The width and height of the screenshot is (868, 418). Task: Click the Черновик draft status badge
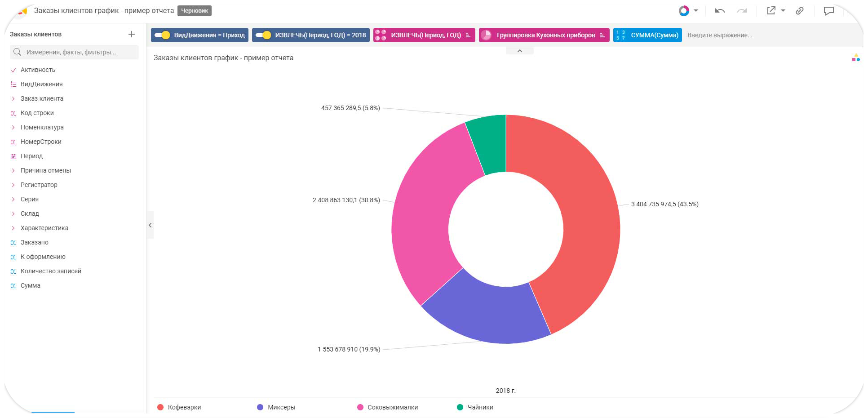(x=194, y=11)
